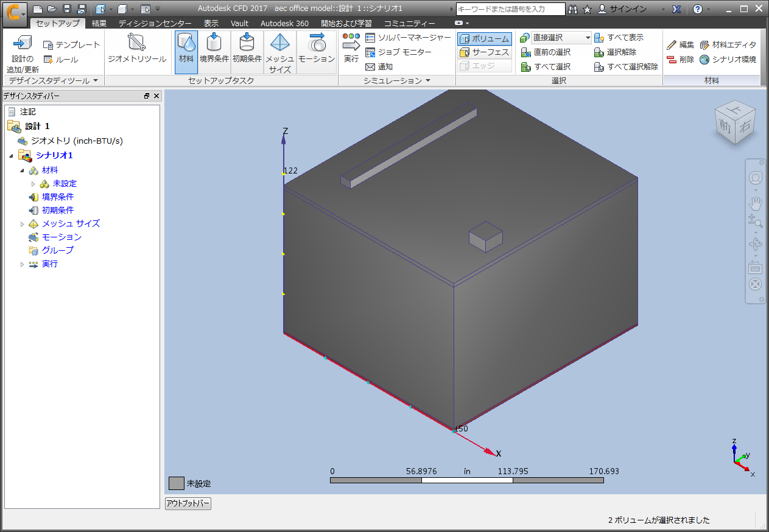Enable ボリューム selection mode
769x532 pixels.
tap(485, 38)
